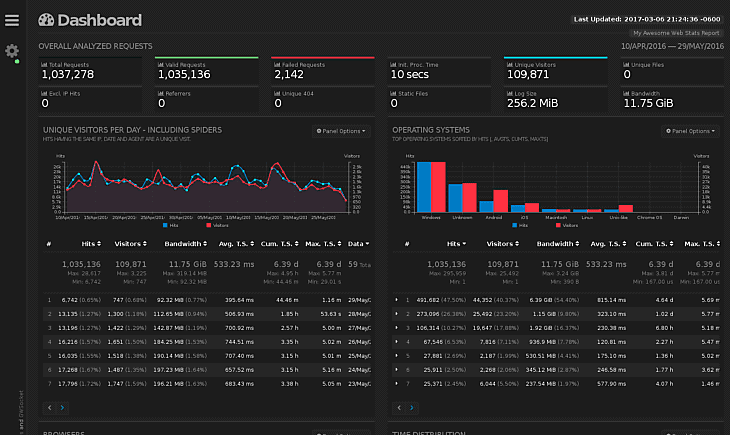Click the Total Requests chart icon
Viewport: 730px width, 435px height.
(x=44, y=65)
